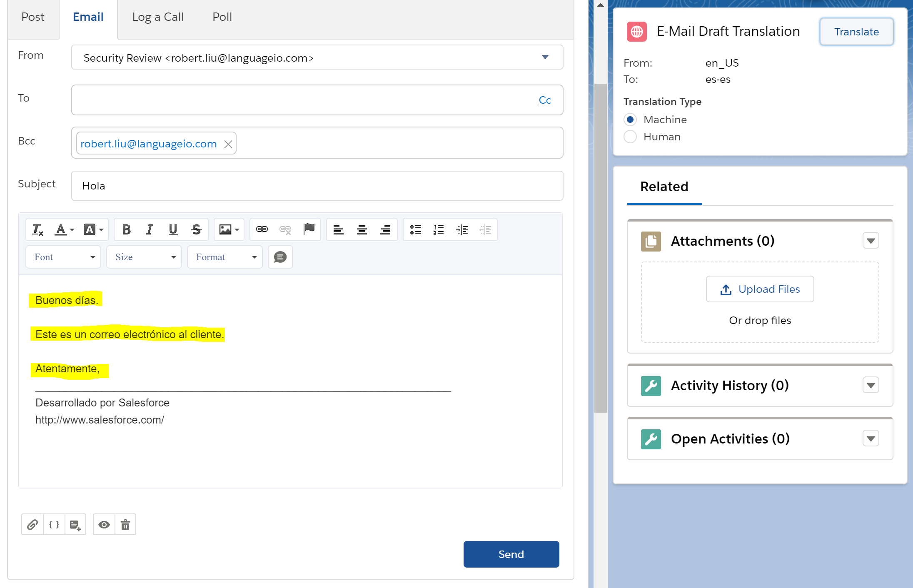This screenshot has width=913, height=588.
Task: Switch to the Log a Call tab
Action: tap(158, 17)
